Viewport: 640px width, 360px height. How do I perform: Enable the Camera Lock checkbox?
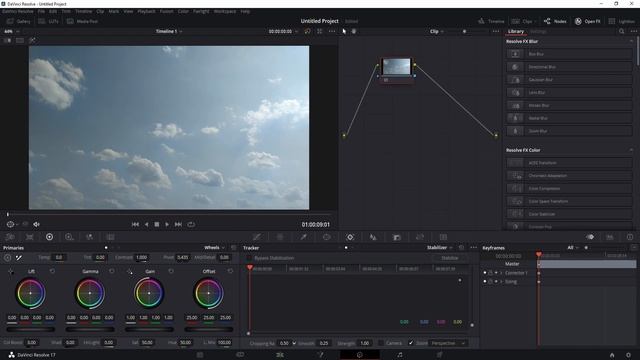(381, 343)
